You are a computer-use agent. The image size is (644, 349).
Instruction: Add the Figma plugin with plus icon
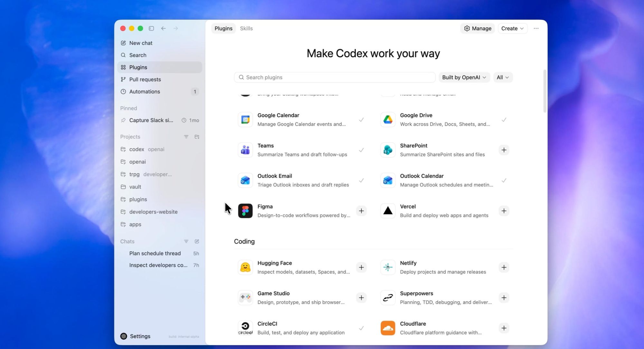coord(361,211)
